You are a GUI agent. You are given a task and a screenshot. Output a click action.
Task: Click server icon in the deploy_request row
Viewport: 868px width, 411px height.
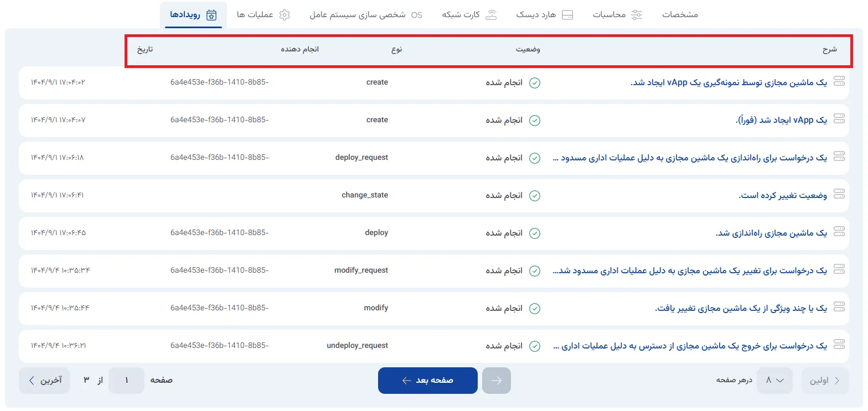click(x=839, y=156)
